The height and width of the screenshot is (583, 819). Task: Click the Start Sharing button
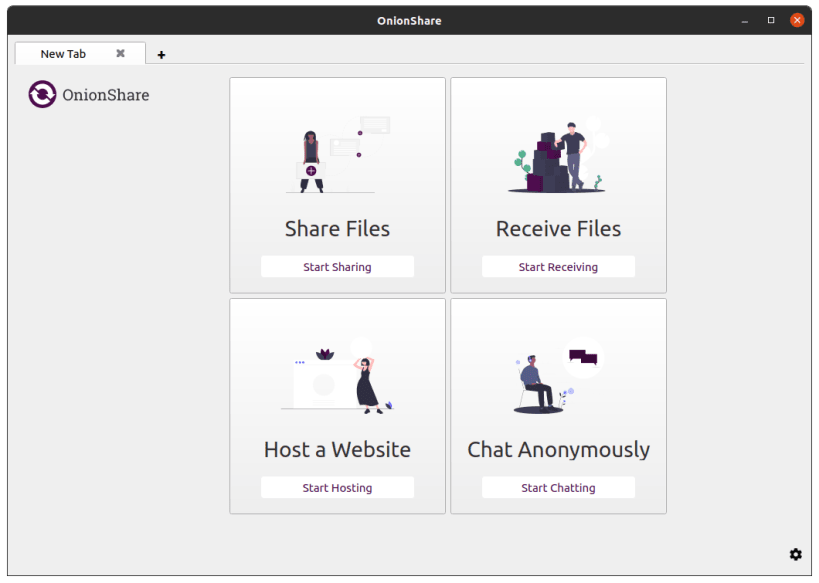coord(337,266)
